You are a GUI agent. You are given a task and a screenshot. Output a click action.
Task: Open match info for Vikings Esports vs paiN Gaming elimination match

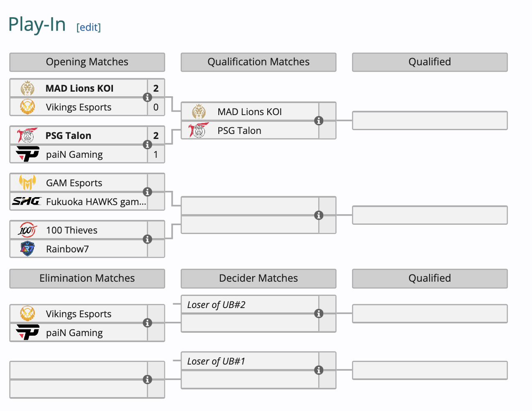tap(147, 323)
